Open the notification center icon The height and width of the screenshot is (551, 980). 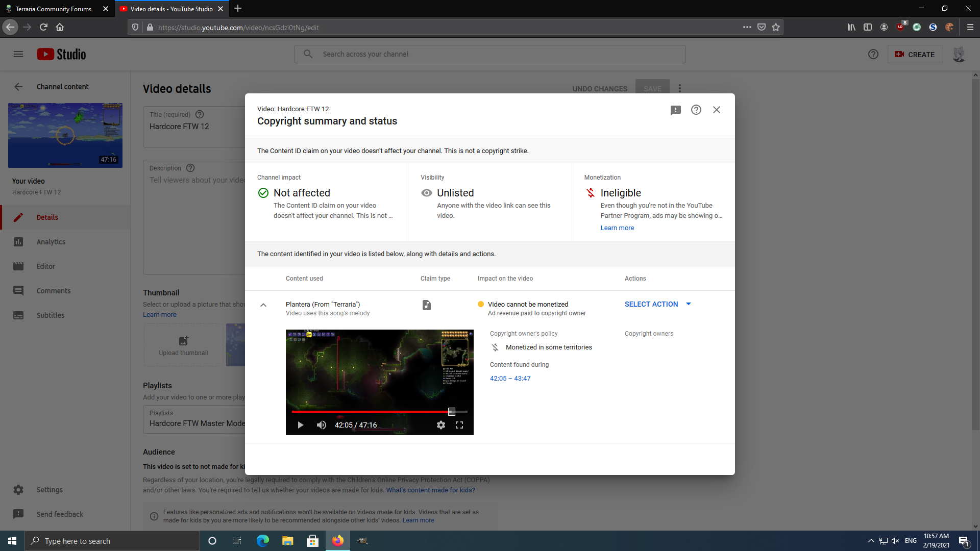pyautogui.click(x=964, y=541)
